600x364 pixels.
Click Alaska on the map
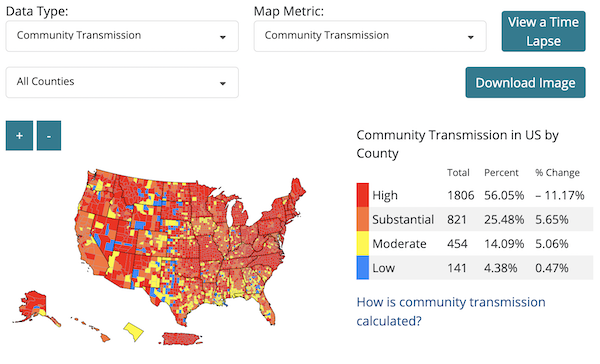point(34,305)
